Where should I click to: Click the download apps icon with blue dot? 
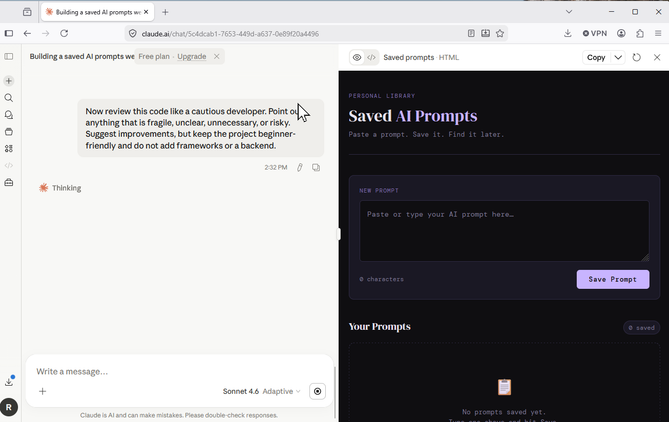point(9,381)
